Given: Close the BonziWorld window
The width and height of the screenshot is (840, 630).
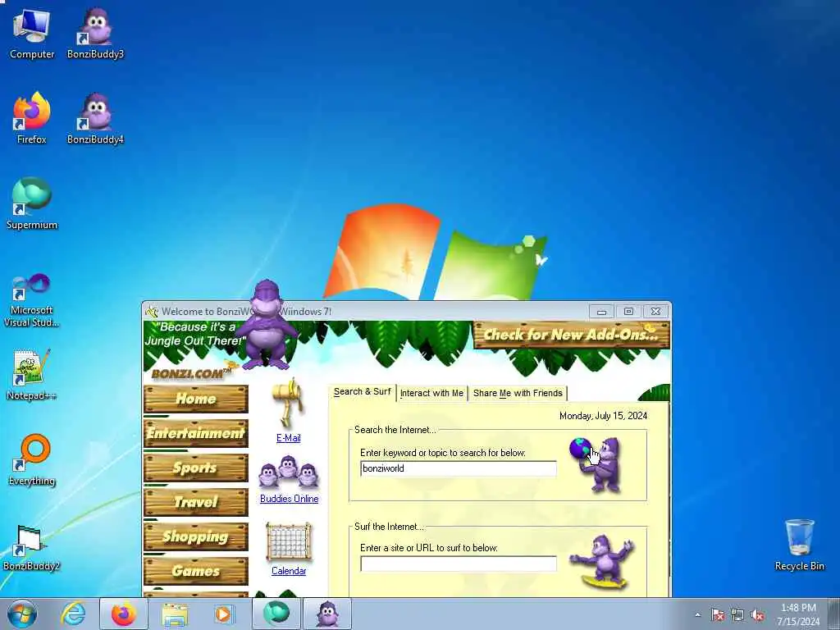Looking at the screenshot, I should pos(655,311).
